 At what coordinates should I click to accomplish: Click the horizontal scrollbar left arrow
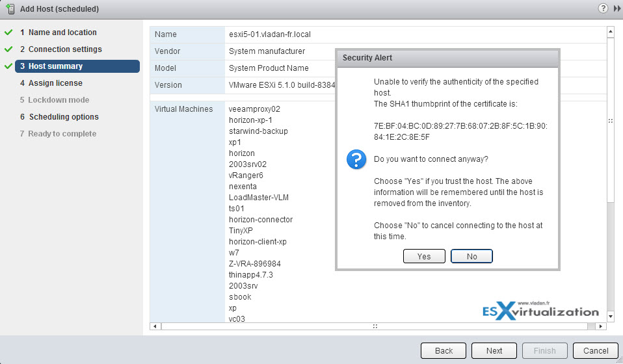coord(155,326)
